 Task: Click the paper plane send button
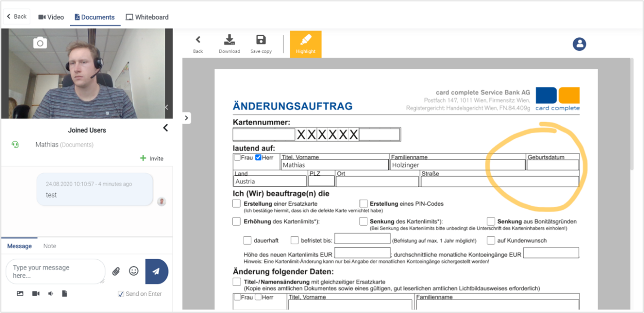(x=156, y=271)
